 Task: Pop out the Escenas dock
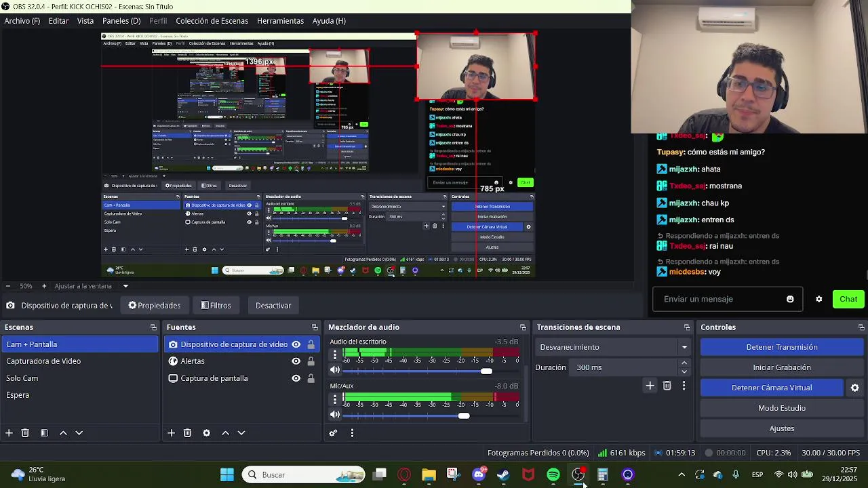pyautogui.click(x=153, y=327)
